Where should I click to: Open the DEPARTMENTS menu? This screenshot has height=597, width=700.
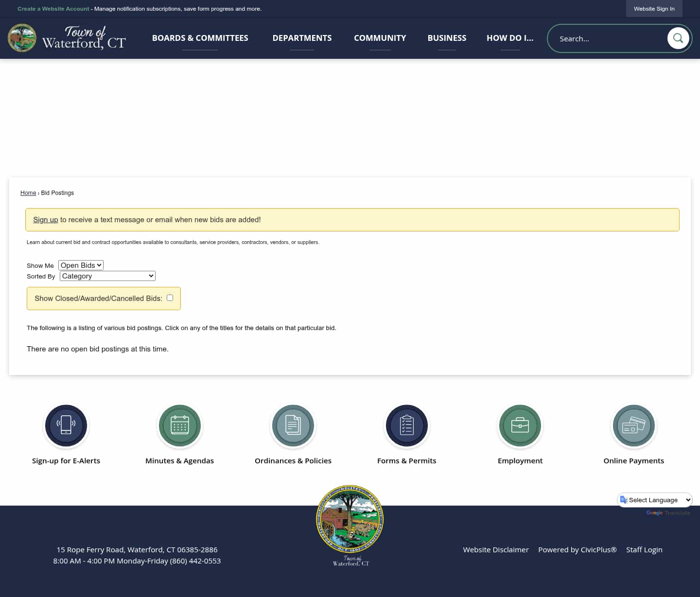302,38
